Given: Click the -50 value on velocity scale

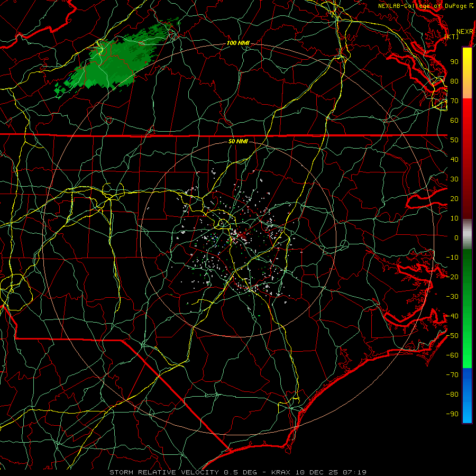Looking at the screenshot, I should (x=452, y=336).
